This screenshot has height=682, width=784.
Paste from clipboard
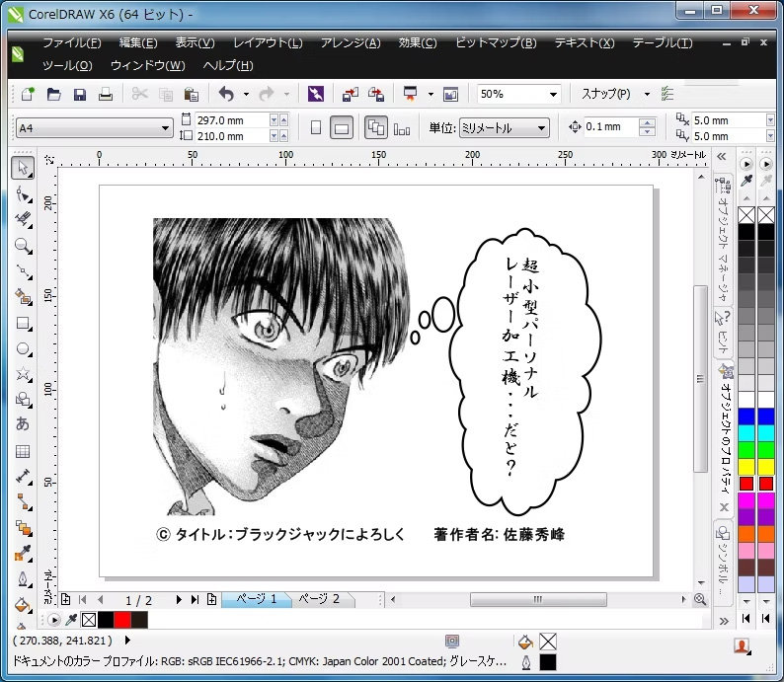[192, 94]
